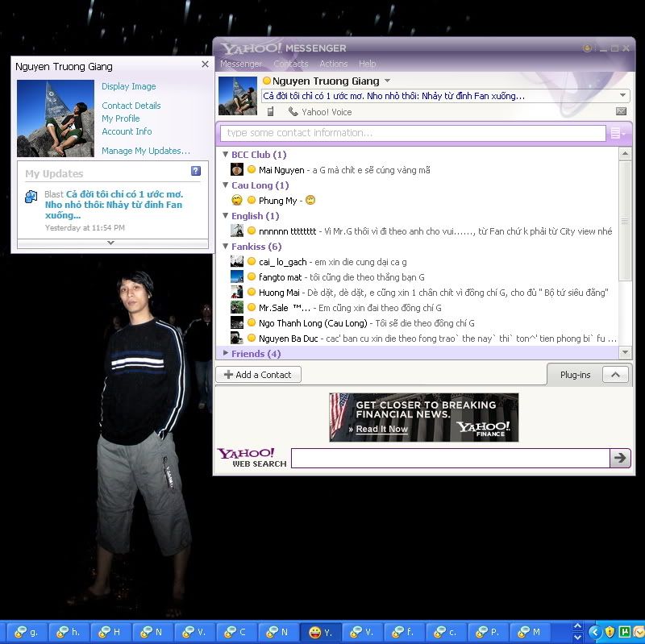Click the mobile phone SMS icon

270,111
